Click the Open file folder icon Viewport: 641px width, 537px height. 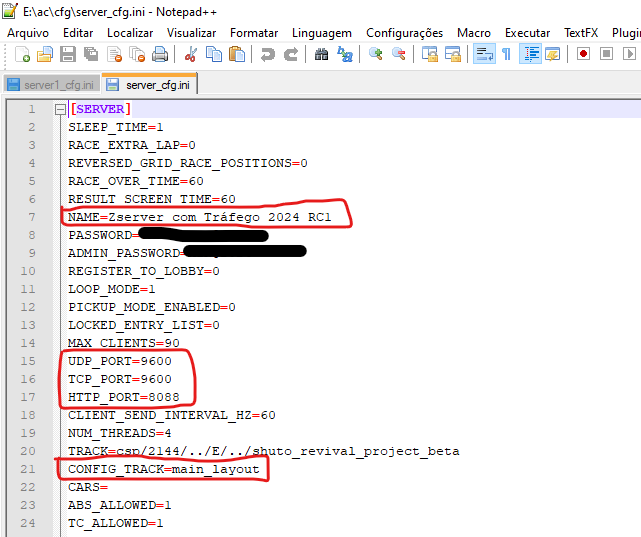(45, 54)
